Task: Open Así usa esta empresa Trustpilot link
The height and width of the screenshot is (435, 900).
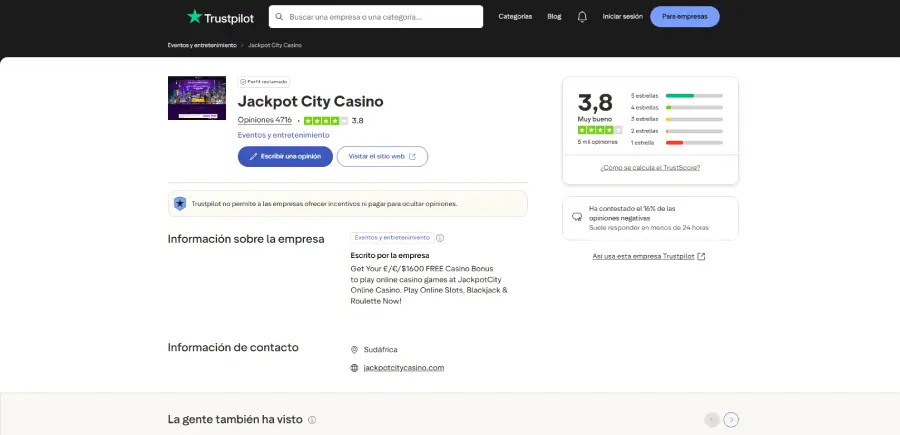Action: coord(643,257)
